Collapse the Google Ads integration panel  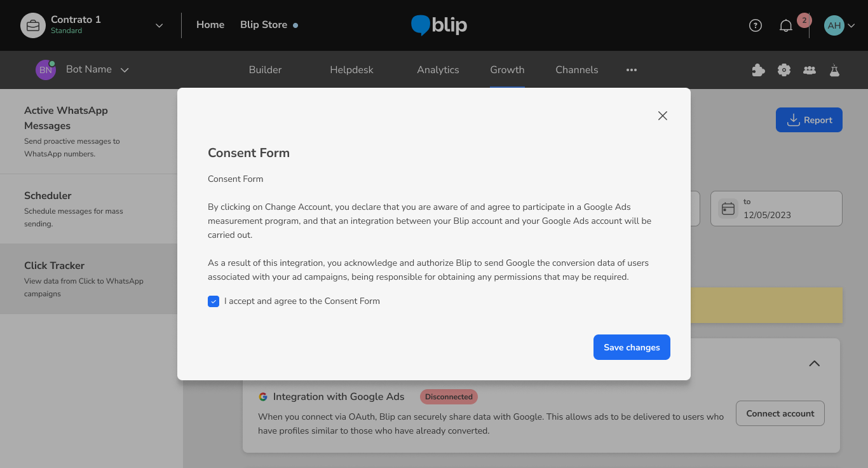point(814,364)
